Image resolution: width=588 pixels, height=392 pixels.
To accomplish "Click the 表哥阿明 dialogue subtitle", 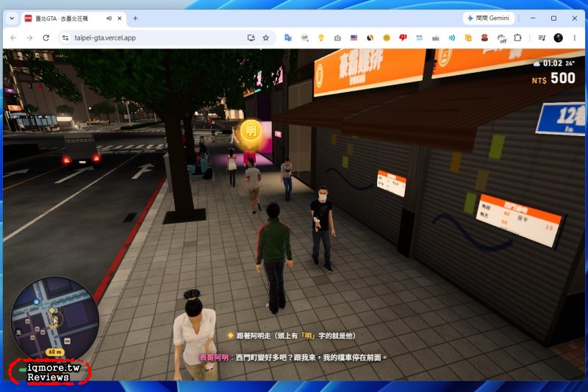I will (x=293, y=357).
